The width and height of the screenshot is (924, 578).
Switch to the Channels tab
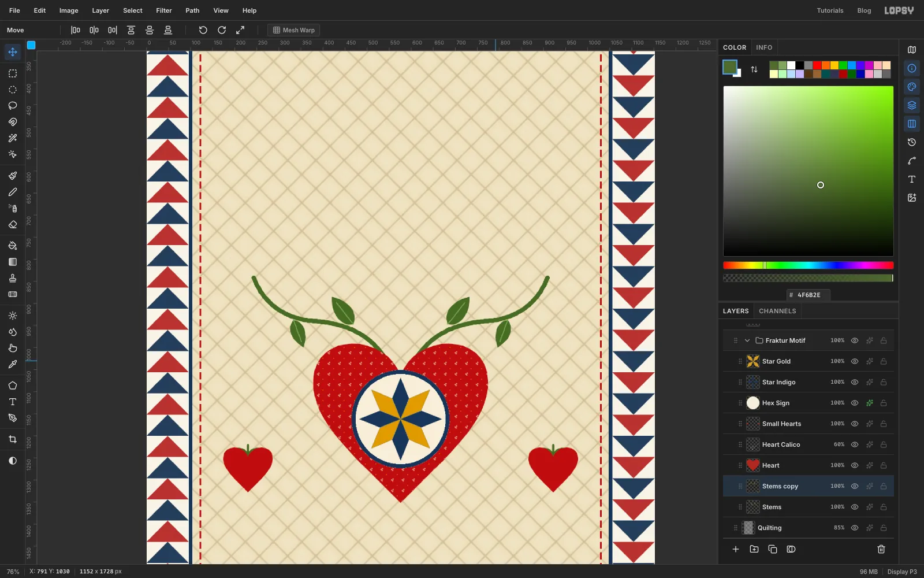tap(777, 311)
